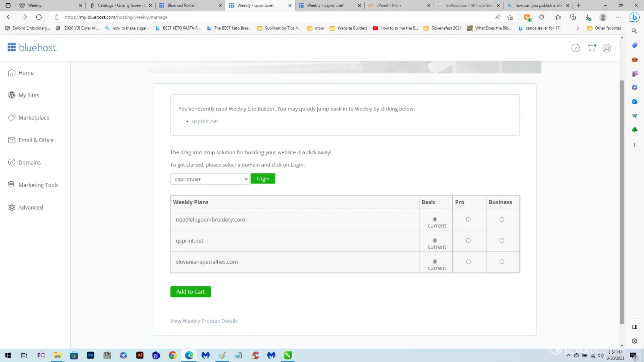This screenshot has width=644, height=362.
Task: Open the browser Extensions menu
Action: [542, 17]
